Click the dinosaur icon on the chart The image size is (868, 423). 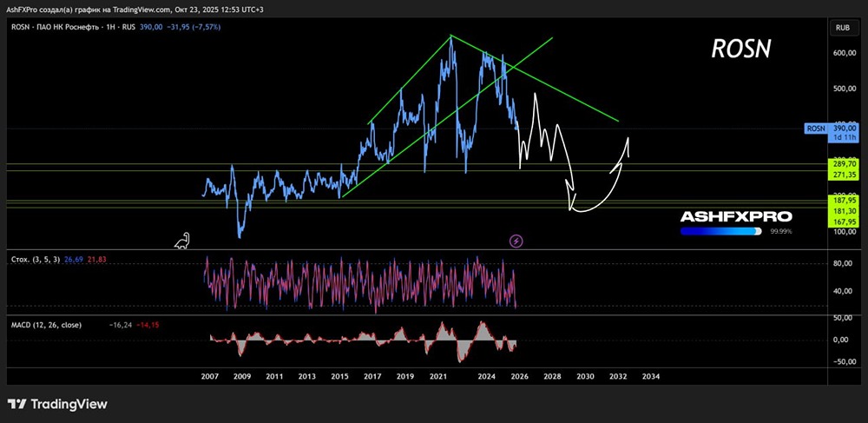pyautogui.click(x=182, y=241)
